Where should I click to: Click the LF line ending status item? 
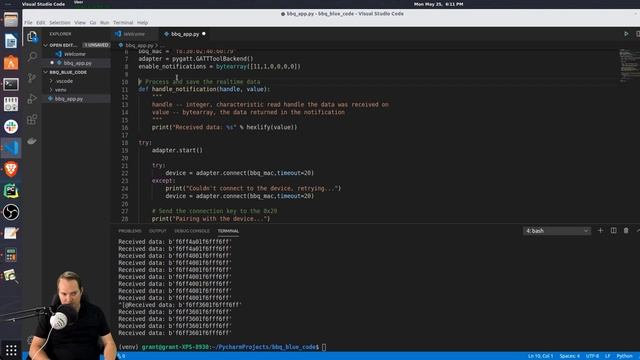pos(607,356)
